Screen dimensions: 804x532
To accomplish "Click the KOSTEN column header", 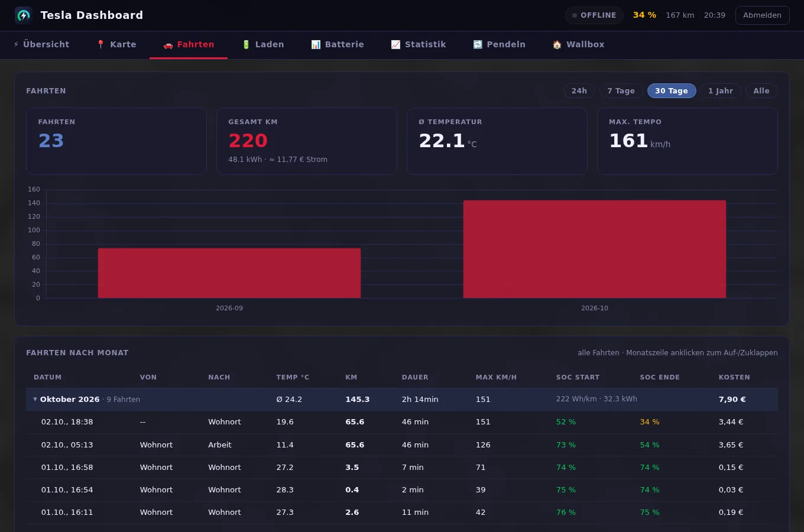I will coord(734,377).
